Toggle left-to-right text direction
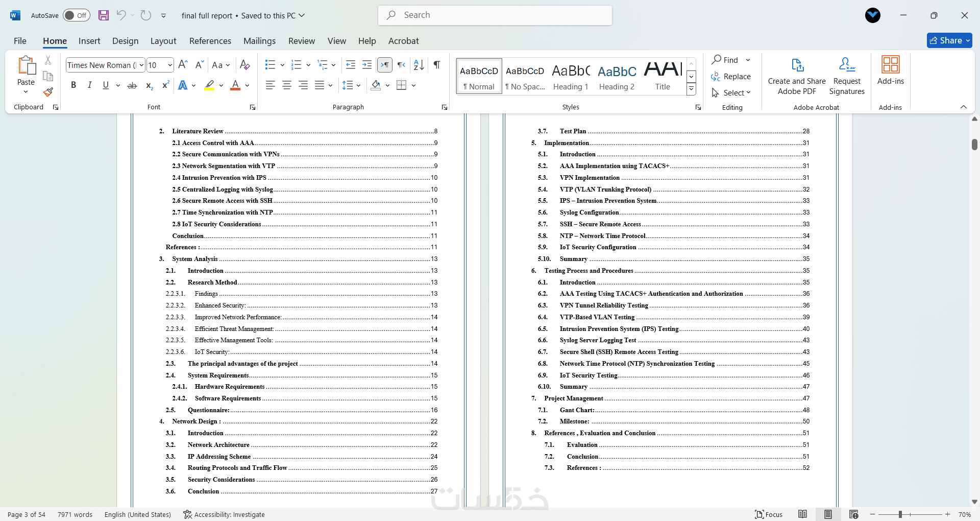Screen dimensions: 980x521 385,65
